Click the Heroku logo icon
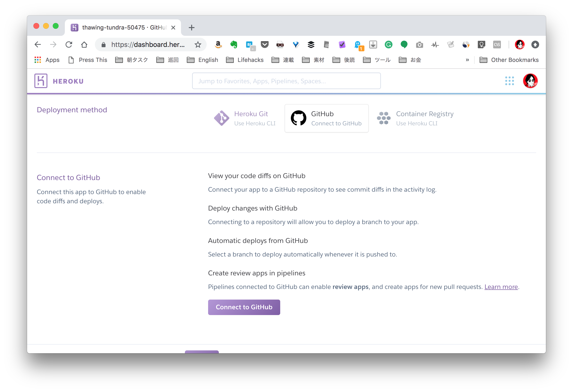The width and height of the screenshot is (573, 392). pyautogui.click(x=41, y=81)
